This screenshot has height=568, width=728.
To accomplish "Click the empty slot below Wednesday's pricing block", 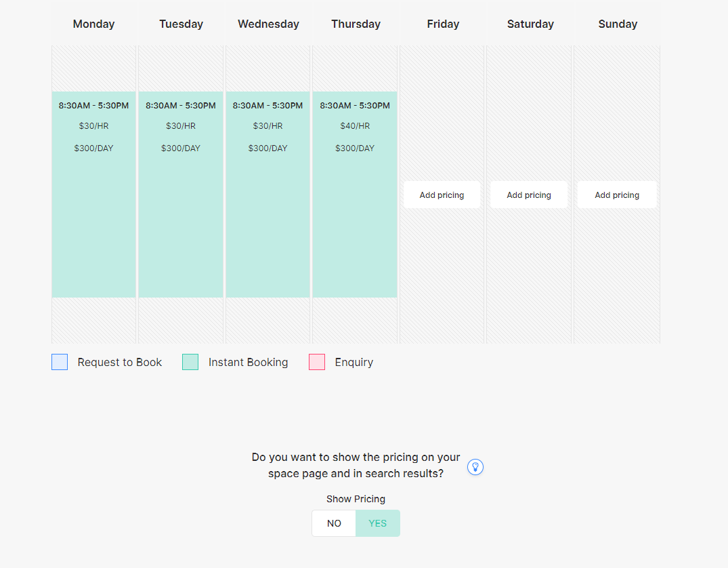I will (268, 320).
